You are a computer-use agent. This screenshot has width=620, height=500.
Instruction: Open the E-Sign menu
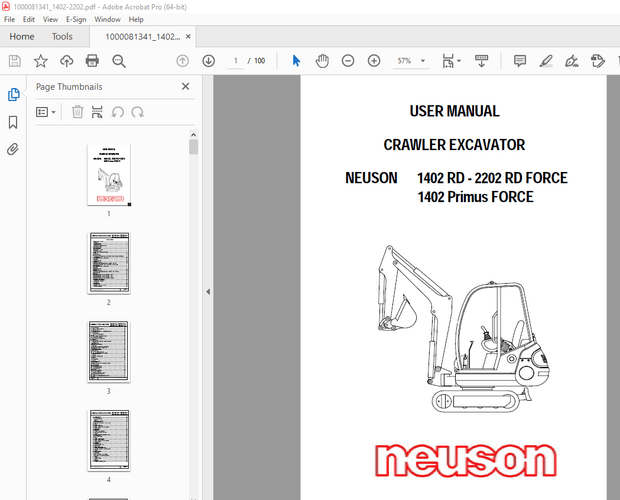click(76, 19)
